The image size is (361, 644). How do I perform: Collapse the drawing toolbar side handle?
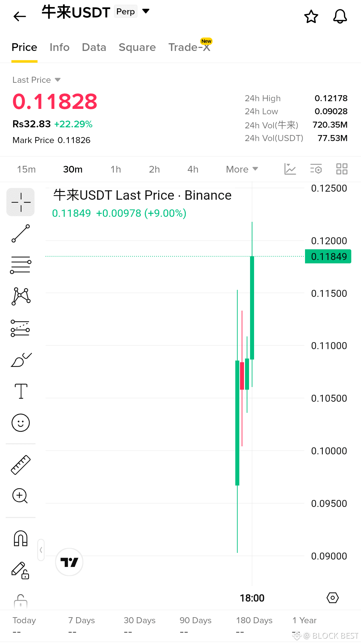point(41,550)
